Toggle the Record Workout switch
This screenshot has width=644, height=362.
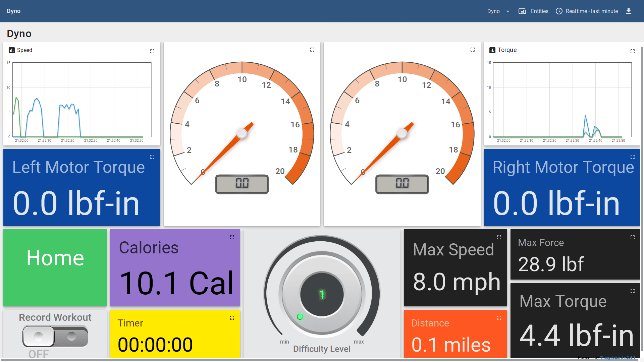coord(55,336)
